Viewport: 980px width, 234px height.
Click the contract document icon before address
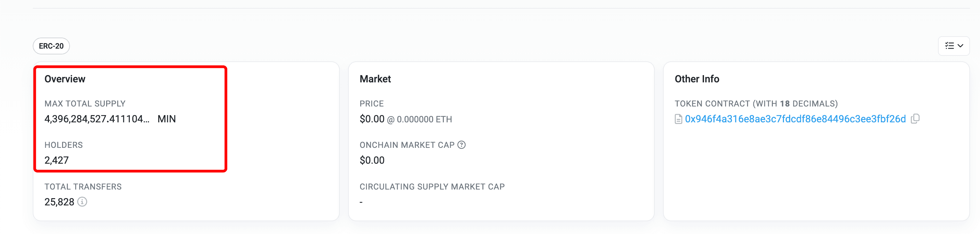(678, 119)
